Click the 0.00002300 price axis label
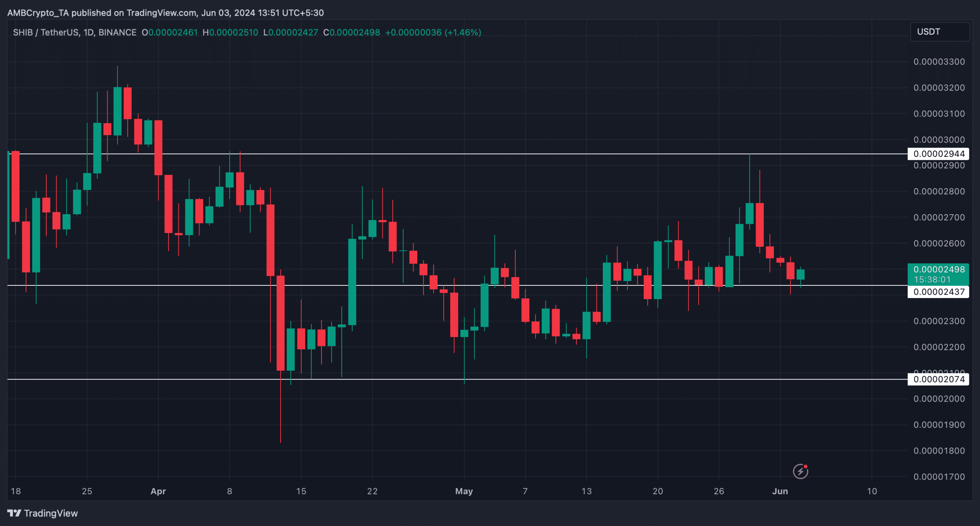This screenshot has height=526, width=980. click(939, 321)
